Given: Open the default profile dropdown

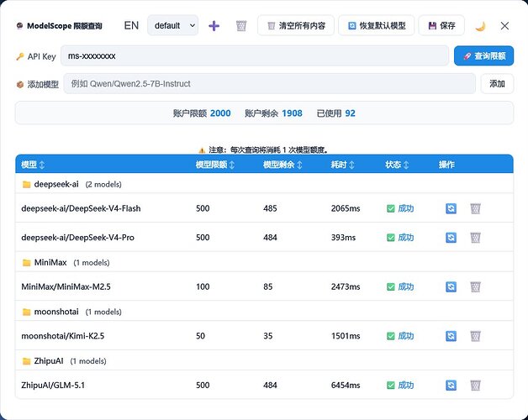Looking at the screenshot, I should [172, 25].
